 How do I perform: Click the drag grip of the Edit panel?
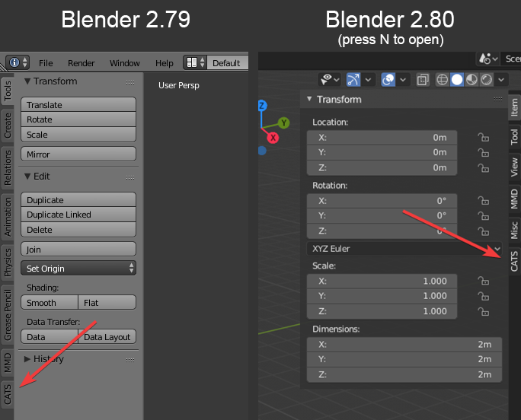[x=130, y=177]
